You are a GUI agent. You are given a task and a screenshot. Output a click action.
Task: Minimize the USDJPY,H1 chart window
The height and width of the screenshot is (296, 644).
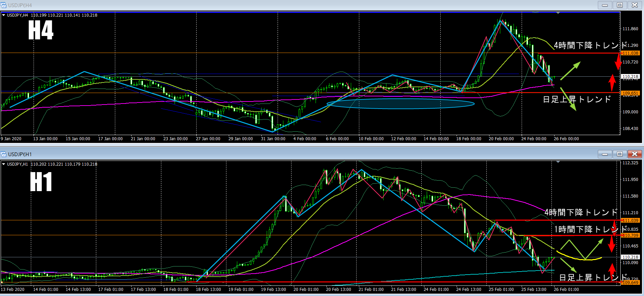(605, 154)
